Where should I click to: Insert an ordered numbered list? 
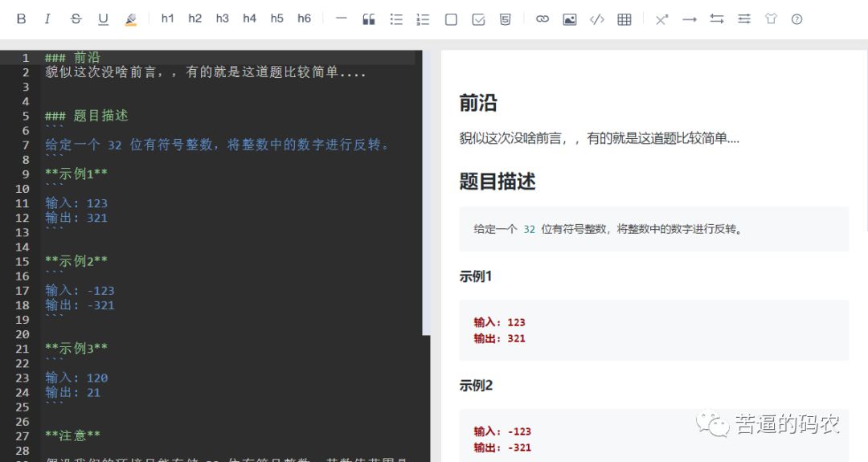click(x=423, y=19)
